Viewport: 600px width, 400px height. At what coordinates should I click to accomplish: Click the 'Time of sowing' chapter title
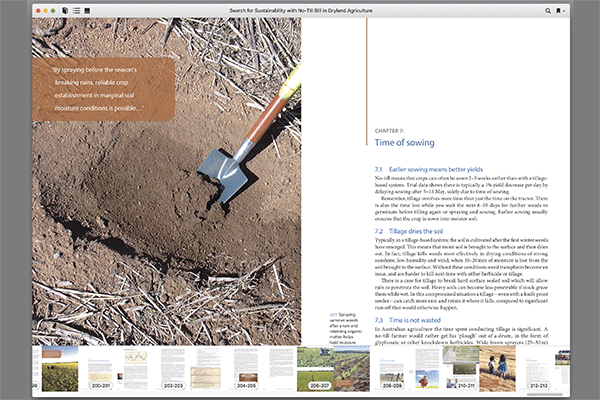tap(401, 143)
